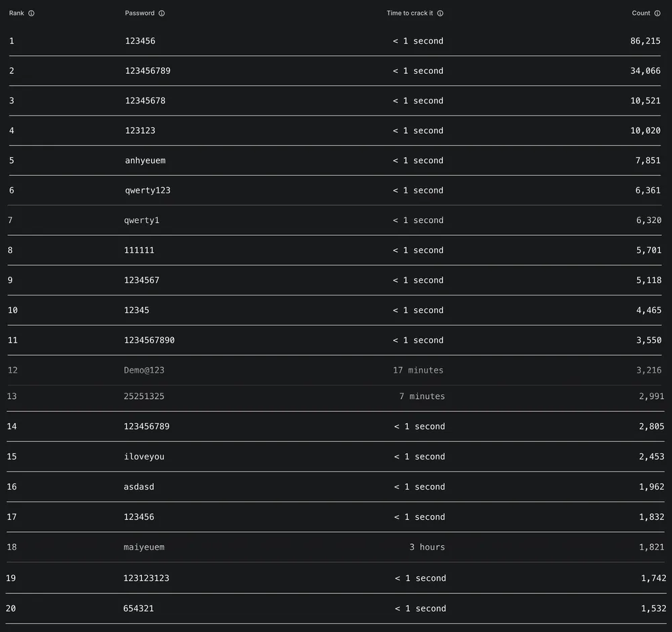Click the info icon beside Count header
This screenshot has width=672, height=632.
click(657, 13)
